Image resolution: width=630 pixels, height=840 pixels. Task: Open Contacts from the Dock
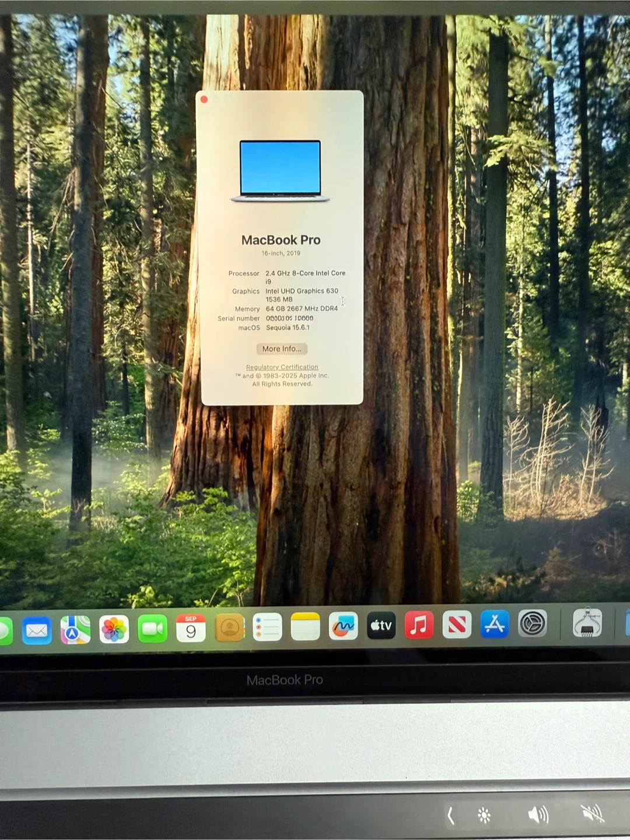[x=229, y=627]
